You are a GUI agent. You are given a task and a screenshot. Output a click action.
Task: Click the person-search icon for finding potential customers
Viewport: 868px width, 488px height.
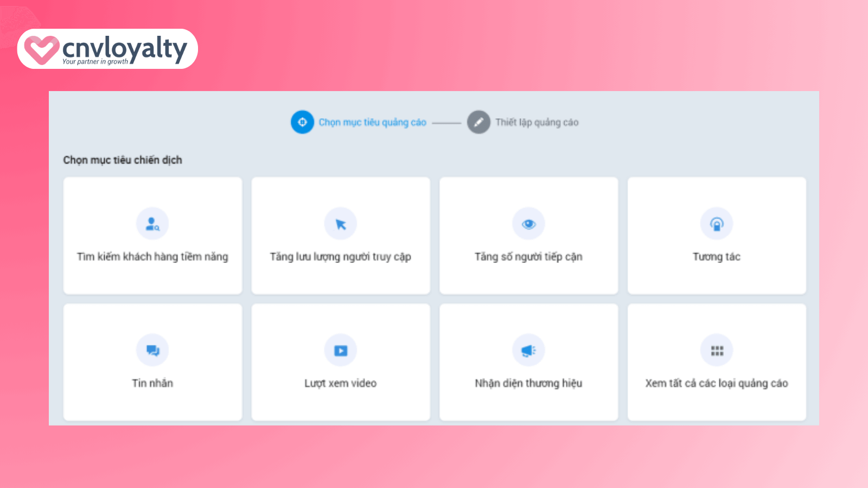point(152,224)
